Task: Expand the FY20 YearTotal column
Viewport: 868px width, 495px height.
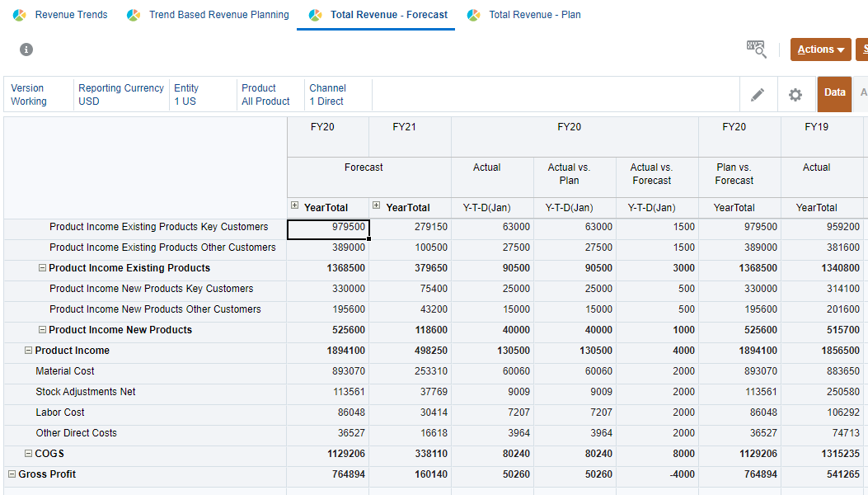Action: coord(295,206)
